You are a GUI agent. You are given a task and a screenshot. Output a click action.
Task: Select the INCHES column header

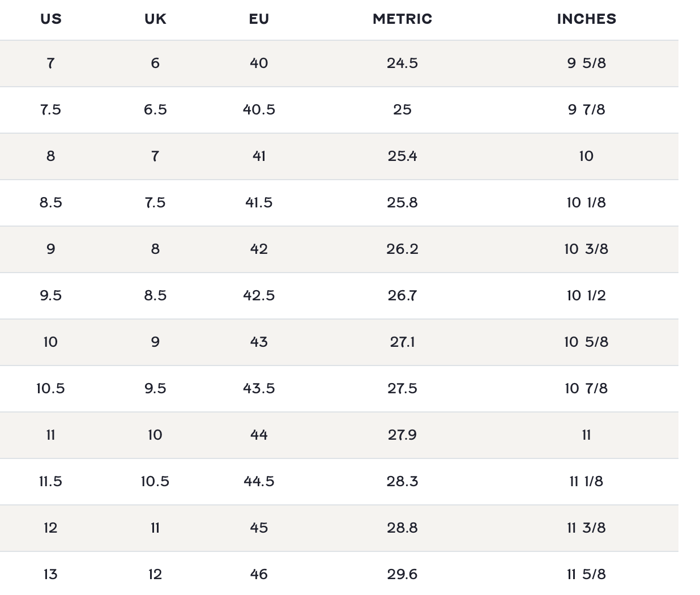click(x=586, y=19)
